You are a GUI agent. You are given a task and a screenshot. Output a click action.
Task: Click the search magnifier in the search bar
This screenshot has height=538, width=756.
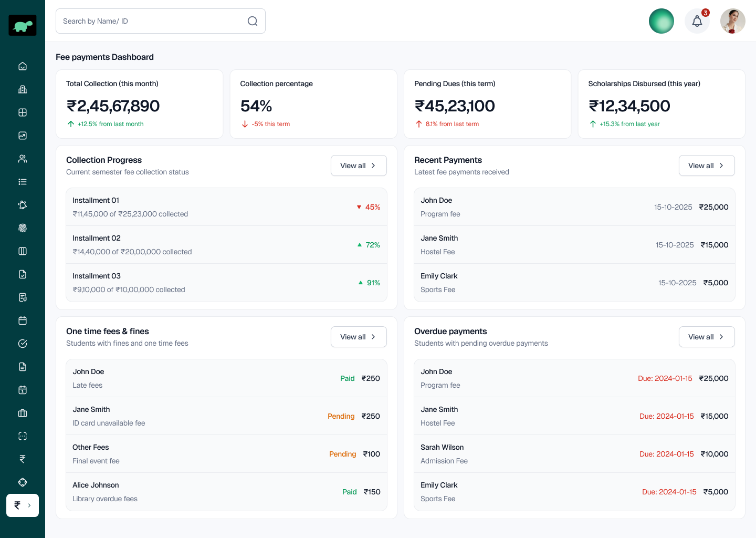coord(253,21)
